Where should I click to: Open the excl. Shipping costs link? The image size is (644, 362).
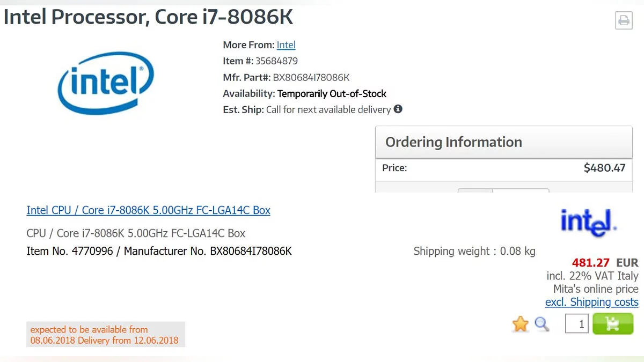pyautogui.click(x=591, y=302)
